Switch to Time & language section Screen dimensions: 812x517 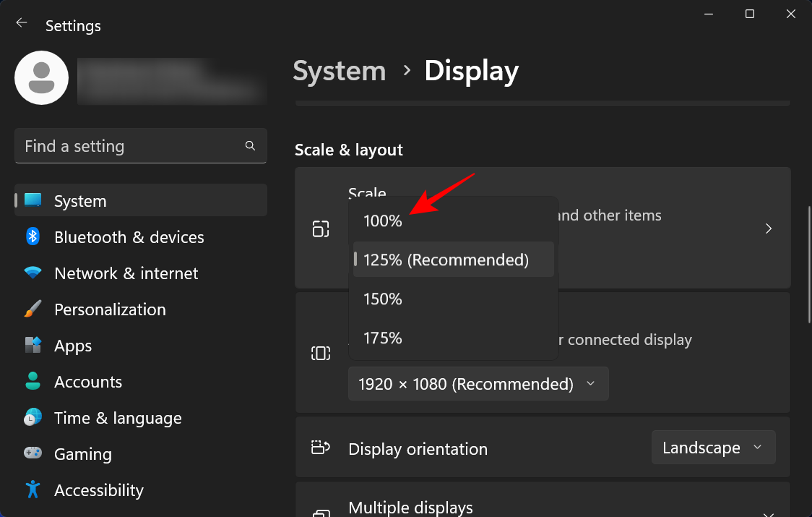pyautogui.click(x=118, y=418)
